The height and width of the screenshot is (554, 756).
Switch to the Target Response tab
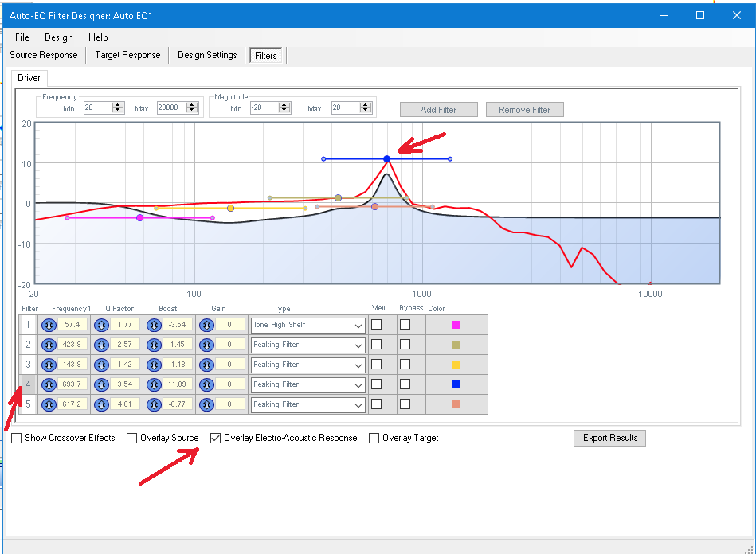pyautogui.click(x=127, y=55)
